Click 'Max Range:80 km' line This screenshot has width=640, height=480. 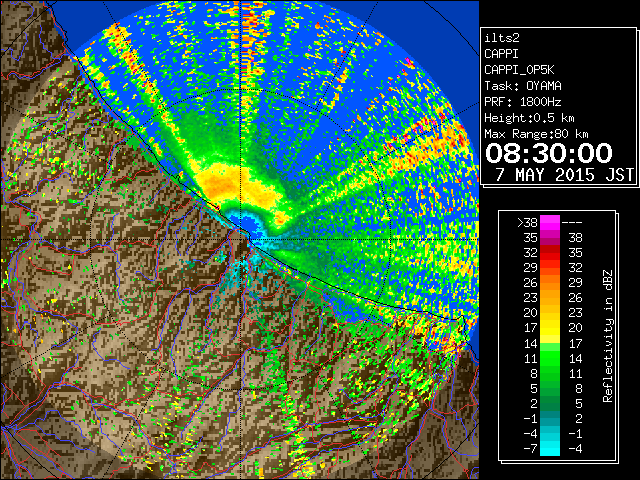click(x=536, y=134)
